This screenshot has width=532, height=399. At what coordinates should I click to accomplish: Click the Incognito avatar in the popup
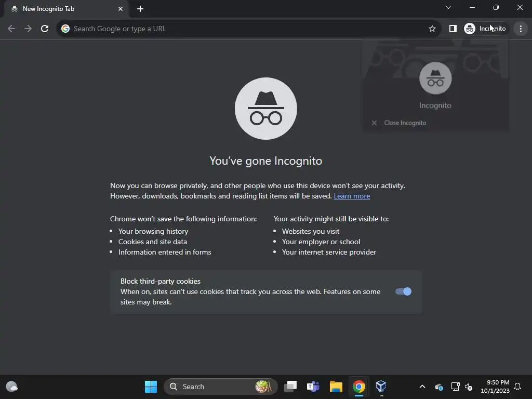(435, 78)
